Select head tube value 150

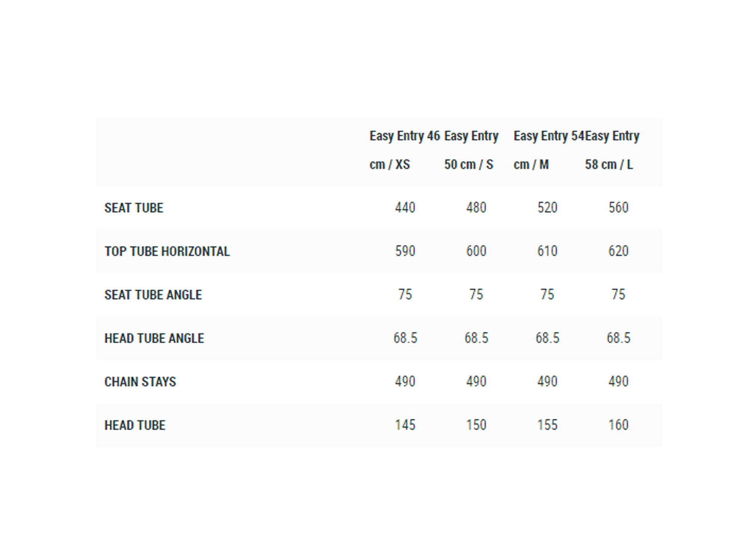click(476, 425)
